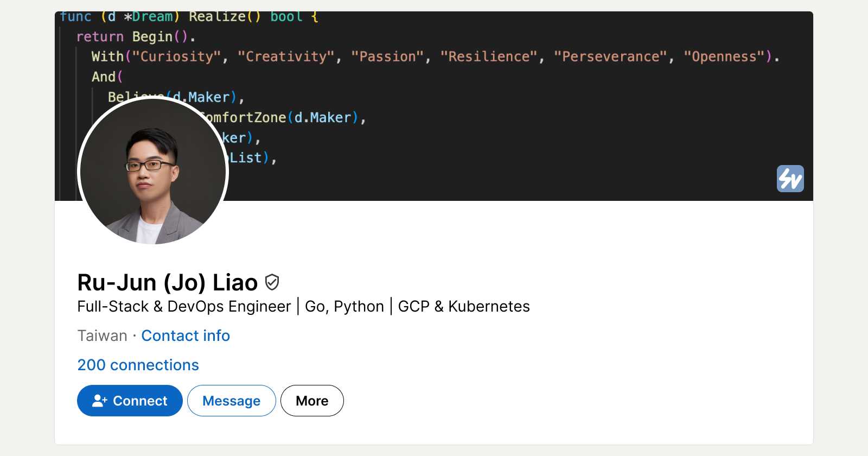
Task: Click the Full-Stack & DevOps Engineer headline text
Action: (x=184, y=306)
